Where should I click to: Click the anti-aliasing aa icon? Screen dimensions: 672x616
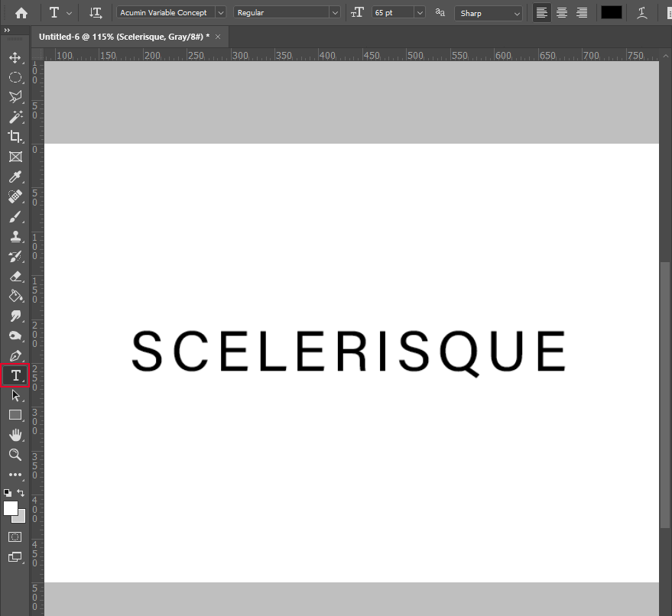440,12
